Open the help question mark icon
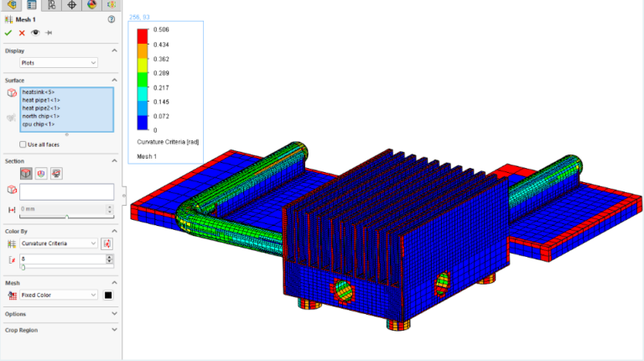 tap(112, 18)
